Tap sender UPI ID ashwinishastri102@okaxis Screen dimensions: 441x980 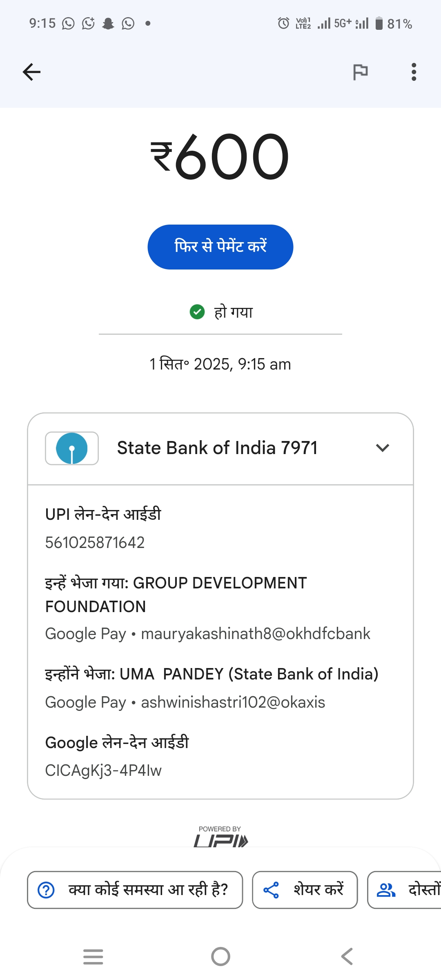point(233,702)
